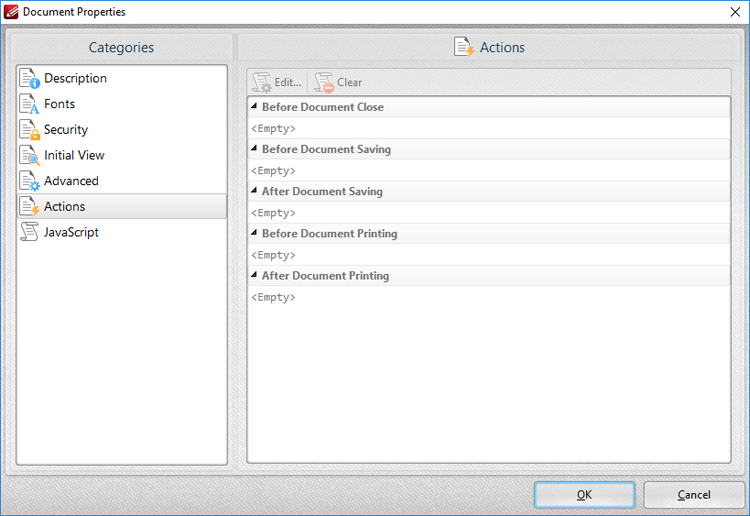The image size is (750, 516).
Task: Collapse the Before Document Close triangle
Action: click(254, 106)
